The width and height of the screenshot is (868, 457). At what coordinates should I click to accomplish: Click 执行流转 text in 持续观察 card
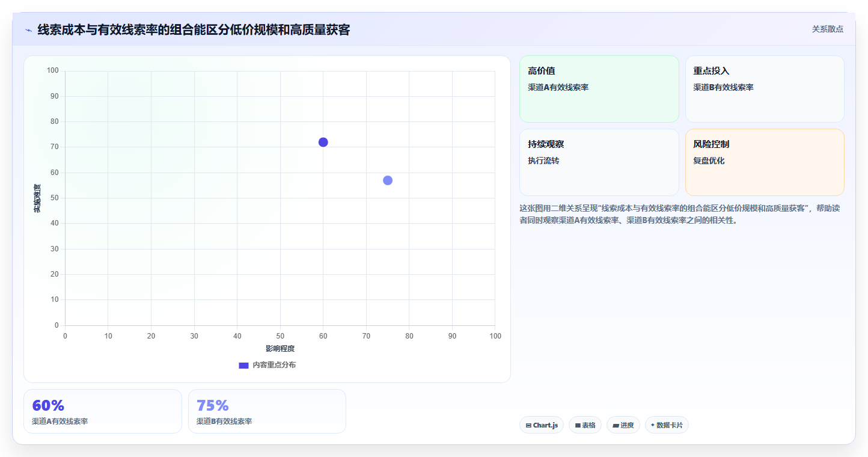543,161
